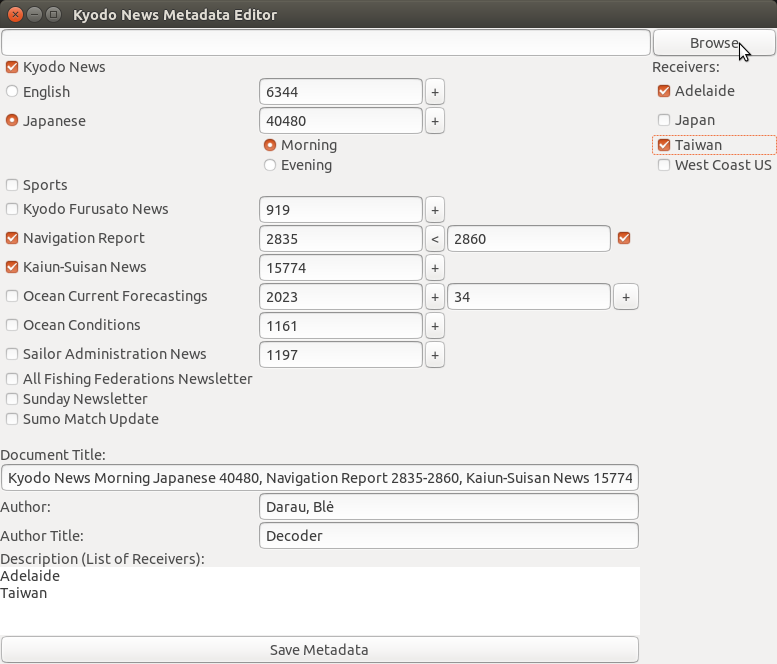Increment Ocean Current Forecastings year 2023
Viewport: 777px width, 664px height.
coord(435,297)
